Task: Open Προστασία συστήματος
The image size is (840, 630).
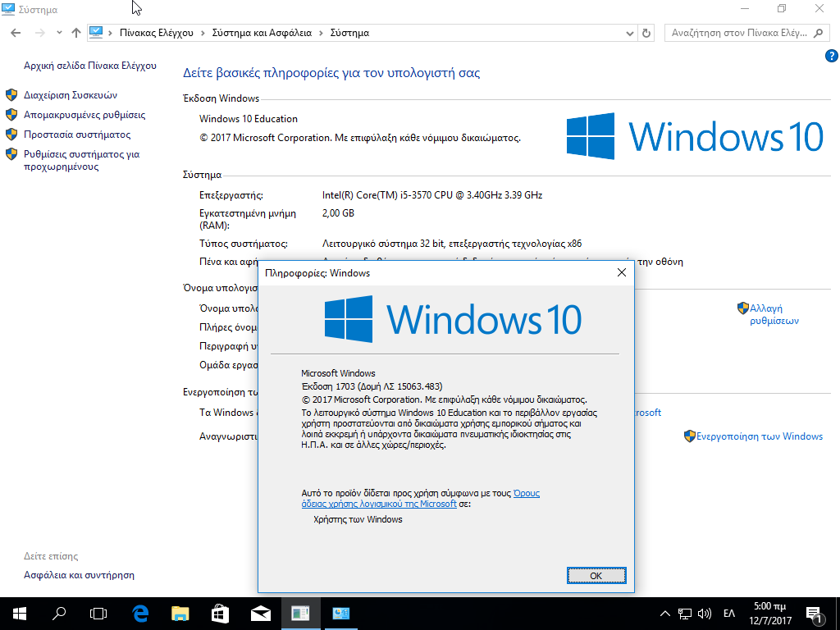Action: 77,135
